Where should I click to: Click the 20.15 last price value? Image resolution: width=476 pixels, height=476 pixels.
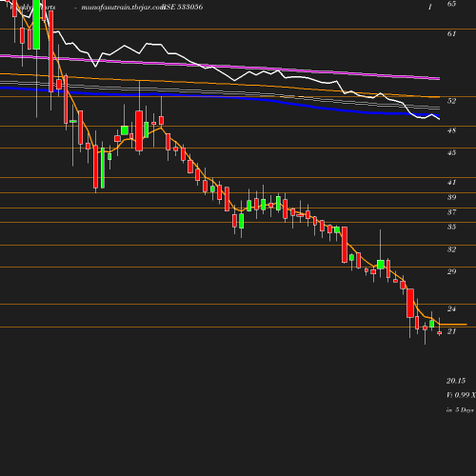pos(456,381)
